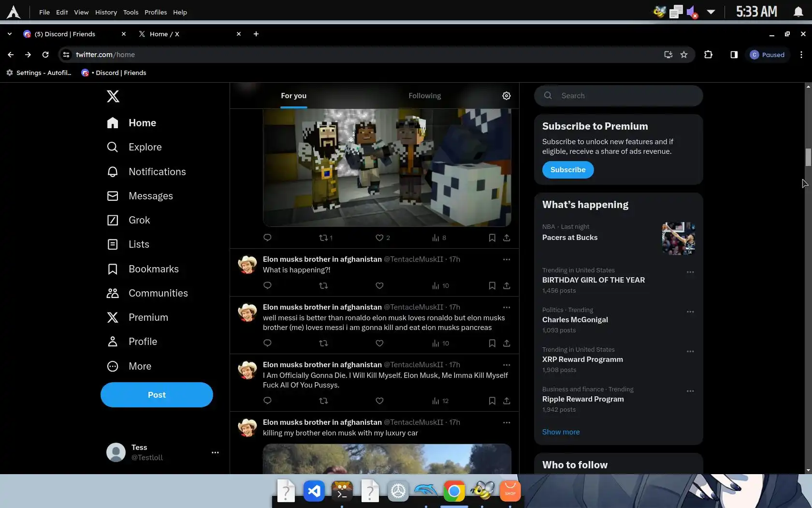Open more options for messi ronaldo post
This screenshot has height=508, width=812.
(507, 307)
